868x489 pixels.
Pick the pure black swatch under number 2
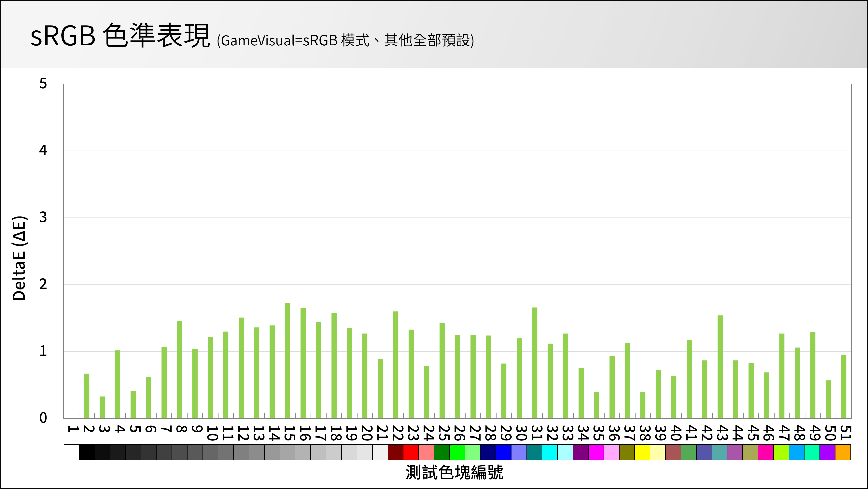click(87, 452)
